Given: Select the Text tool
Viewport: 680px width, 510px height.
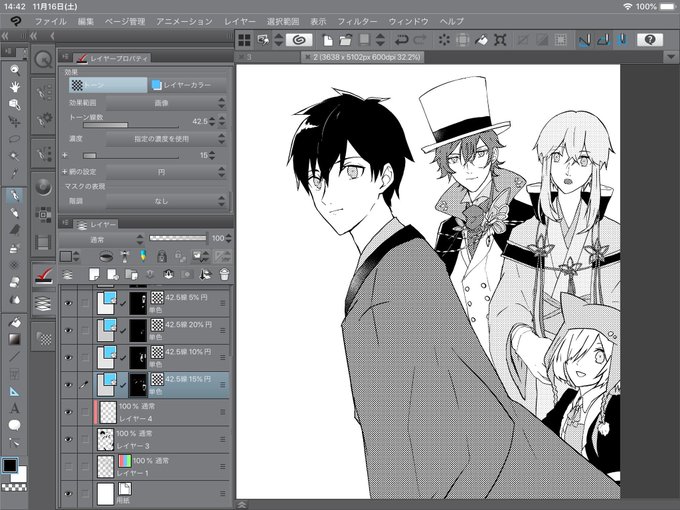Looking at the screenshot, I should coord(14,409).
